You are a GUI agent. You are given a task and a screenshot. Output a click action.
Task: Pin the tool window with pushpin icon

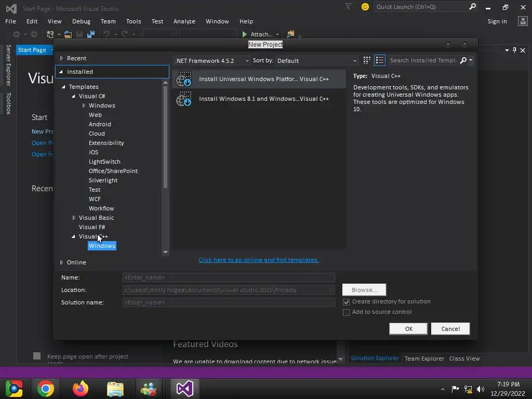point(515,50)
